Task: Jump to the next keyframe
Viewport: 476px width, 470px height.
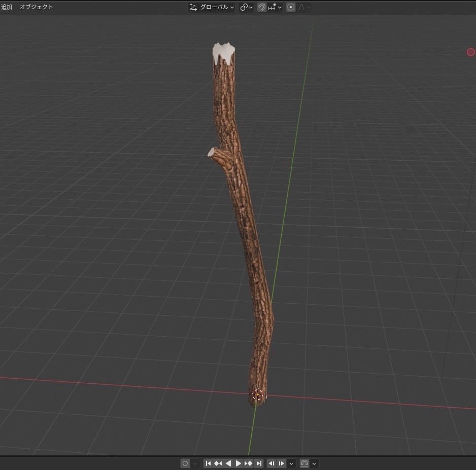Action: click(x=248, y=463)
